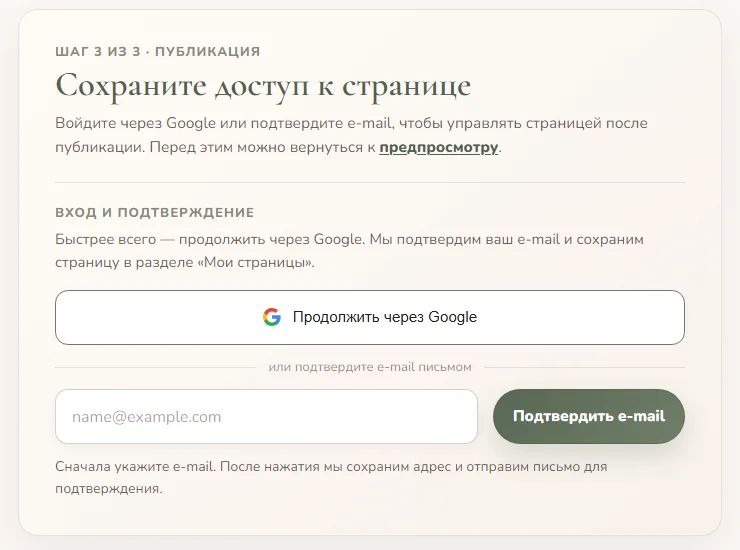Click the «Подтвердить e-mail» button
The width and height of the screenshot is (740, 550).
click(589, 416)
